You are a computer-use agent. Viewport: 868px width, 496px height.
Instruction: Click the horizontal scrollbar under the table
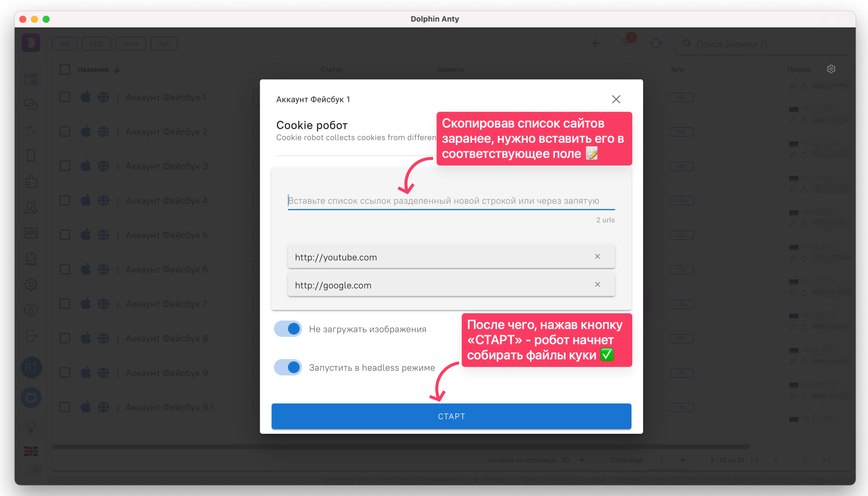tap(400, 447)
